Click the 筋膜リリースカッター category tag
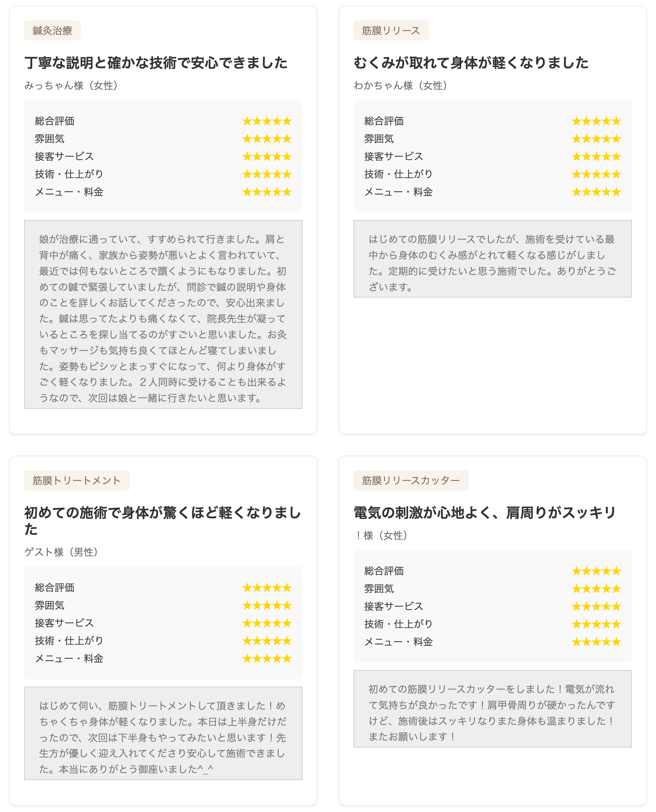The width and height of the screenshot is (656, 812). pos(411,480)
